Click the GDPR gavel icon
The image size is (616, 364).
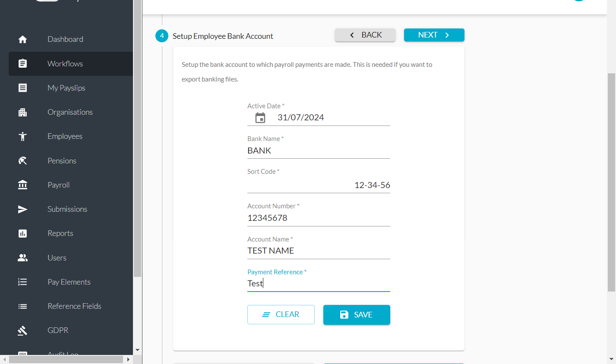(x=23, y=330)
